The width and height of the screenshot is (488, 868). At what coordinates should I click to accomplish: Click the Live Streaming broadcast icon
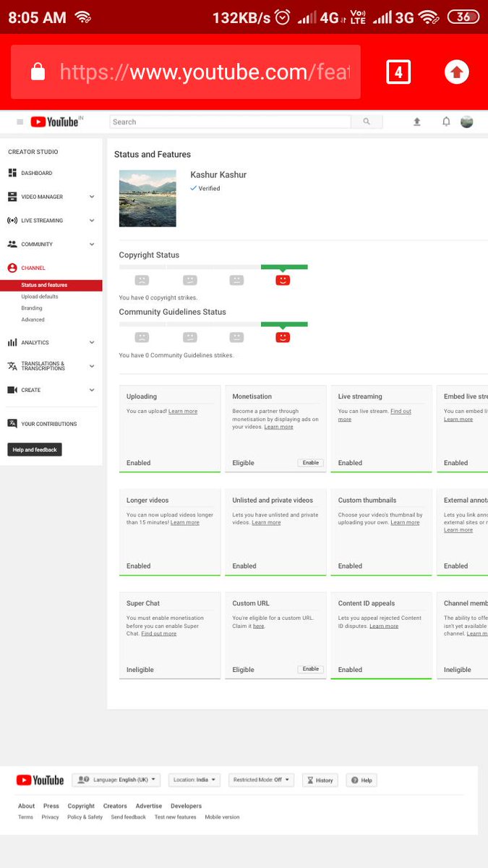pyautogui.click(x=12, y=221)
